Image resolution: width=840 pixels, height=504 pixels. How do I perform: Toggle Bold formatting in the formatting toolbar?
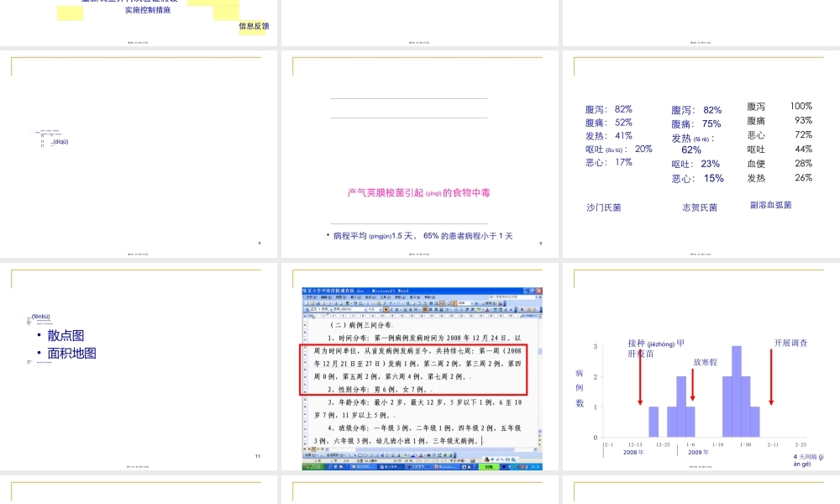coord(386,309)
